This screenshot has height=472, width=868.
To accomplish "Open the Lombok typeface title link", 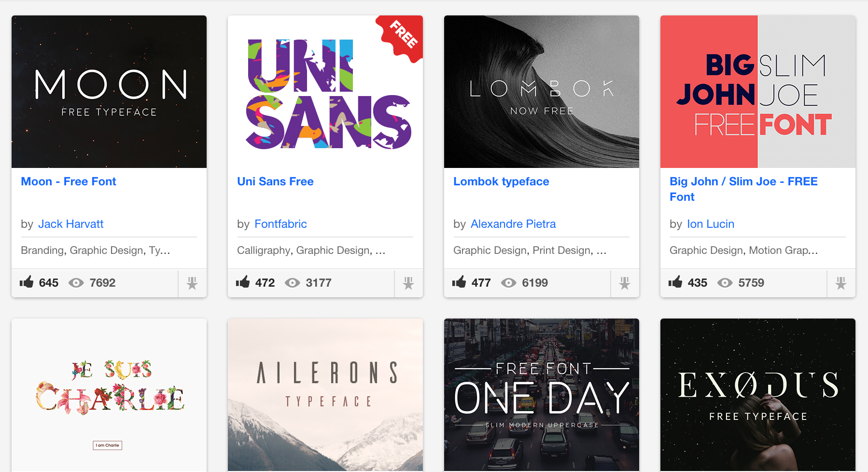I will click(x=501, y=181).
